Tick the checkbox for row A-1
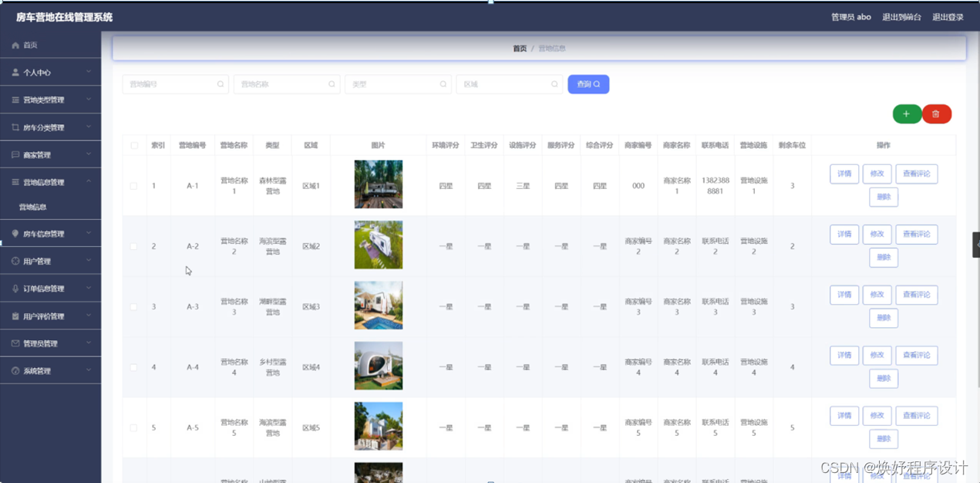 pos(134,186)
